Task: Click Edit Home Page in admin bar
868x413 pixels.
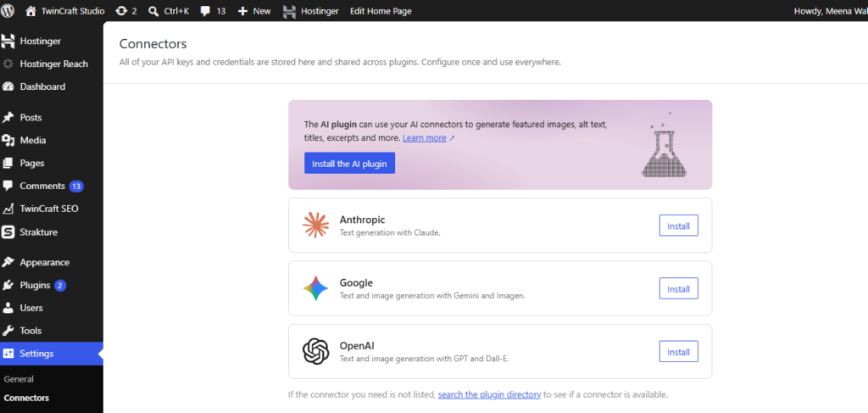Action: [x=381, y=11]
